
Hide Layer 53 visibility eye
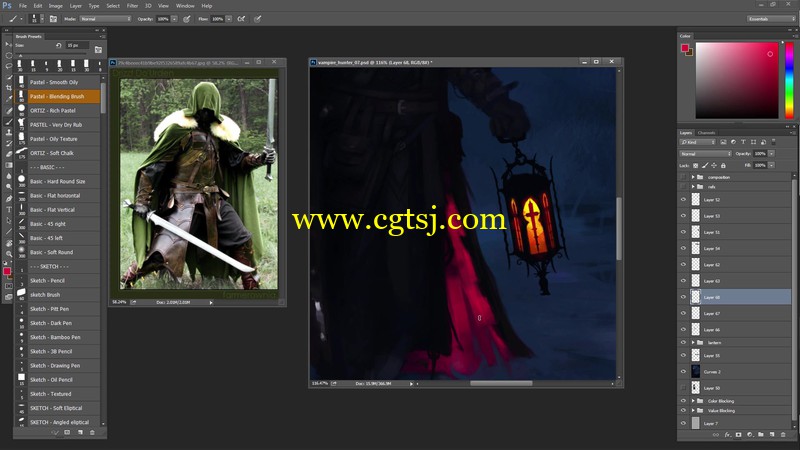click(683, 216)
